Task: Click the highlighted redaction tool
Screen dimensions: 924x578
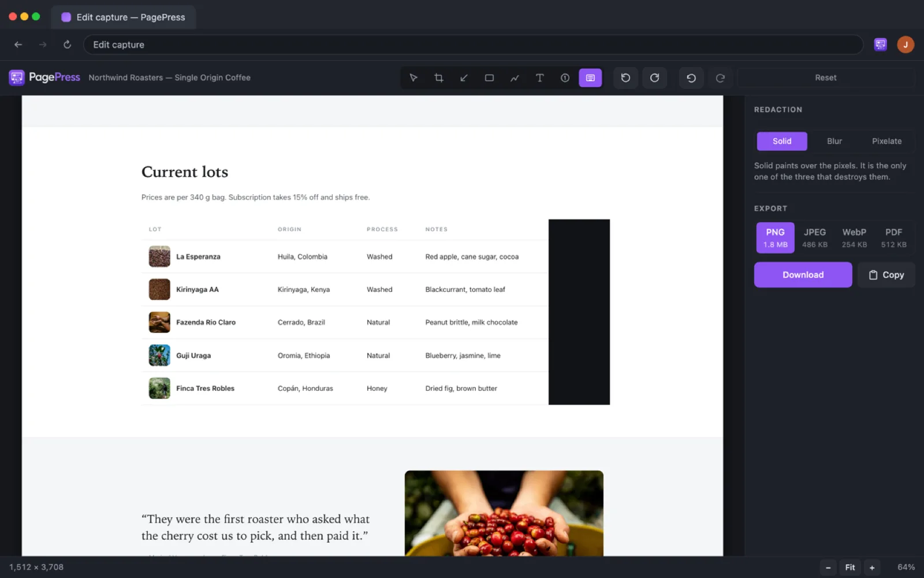Action: pos(590,78)
